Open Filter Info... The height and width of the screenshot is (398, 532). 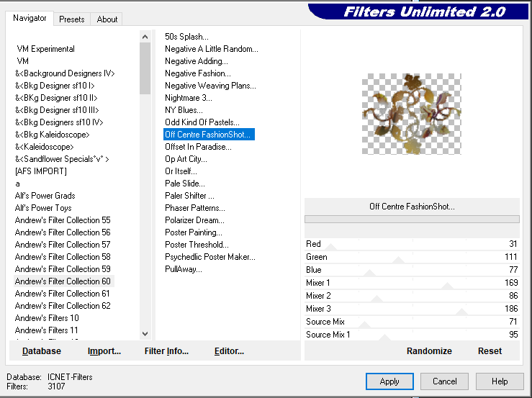166,351
